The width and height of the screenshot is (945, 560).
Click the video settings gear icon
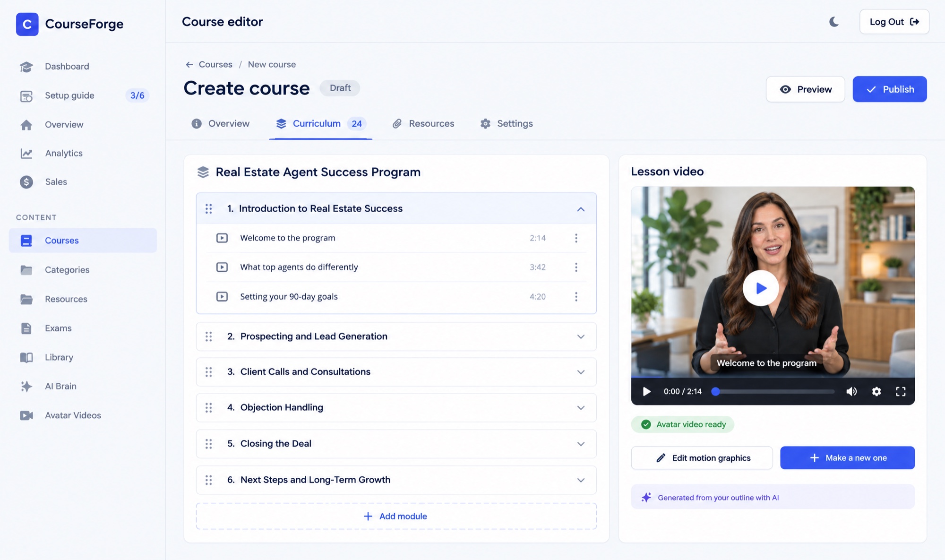(876, 391)
